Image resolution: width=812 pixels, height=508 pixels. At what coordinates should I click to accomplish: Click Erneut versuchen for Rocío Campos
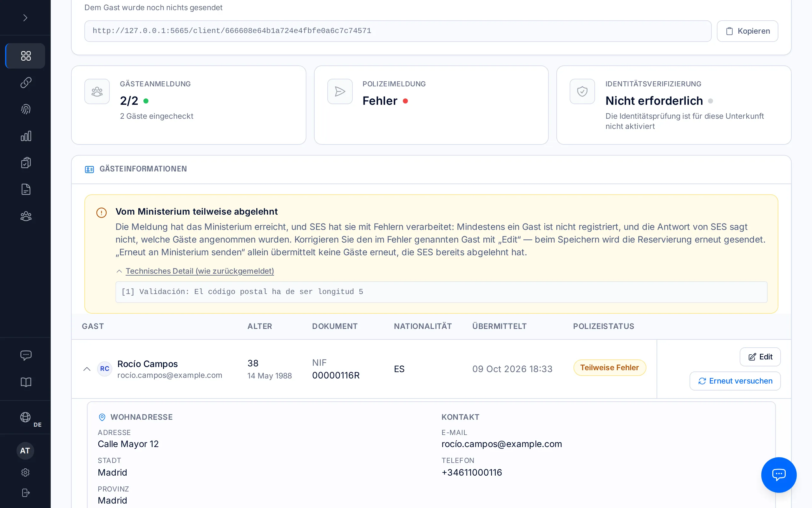tap(735, 381)
